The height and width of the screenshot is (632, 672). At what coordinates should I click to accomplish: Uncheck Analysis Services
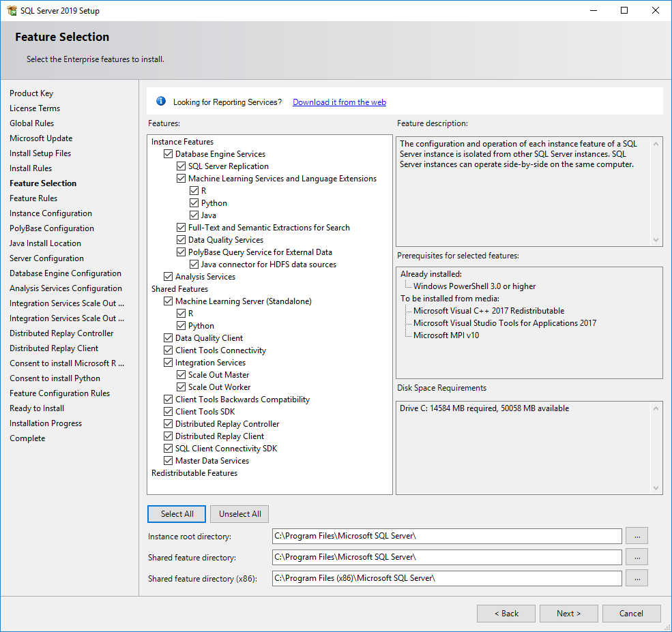click(168, 277)
